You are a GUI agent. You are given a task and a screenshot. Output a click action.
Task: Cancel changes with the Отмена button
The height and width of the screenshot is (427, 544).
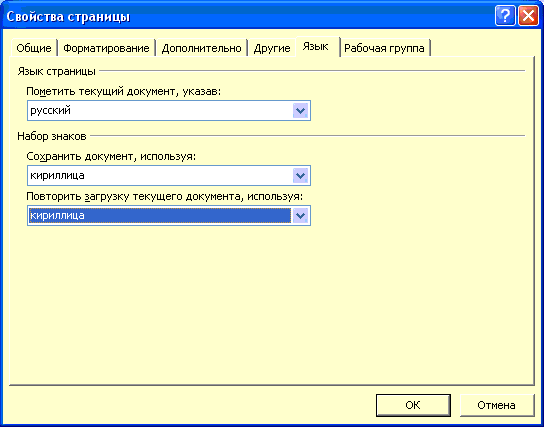click(496, 405)
